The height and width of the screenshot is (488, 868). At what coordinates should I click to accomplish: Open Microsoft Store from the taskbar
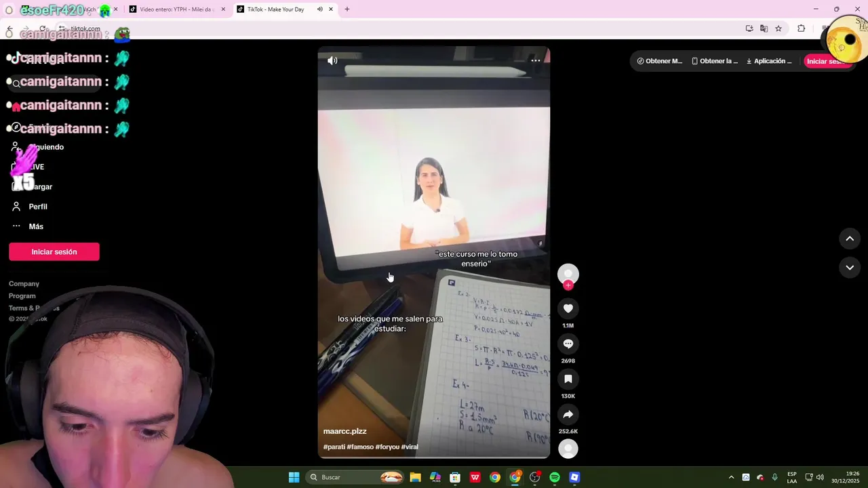455,477
